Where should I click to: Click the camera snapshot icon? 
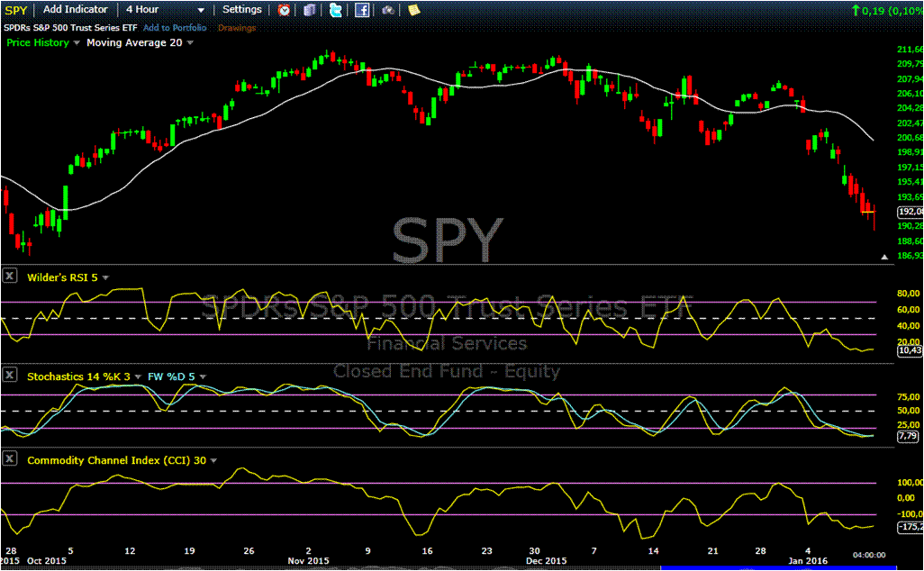(x=388, y=9)
